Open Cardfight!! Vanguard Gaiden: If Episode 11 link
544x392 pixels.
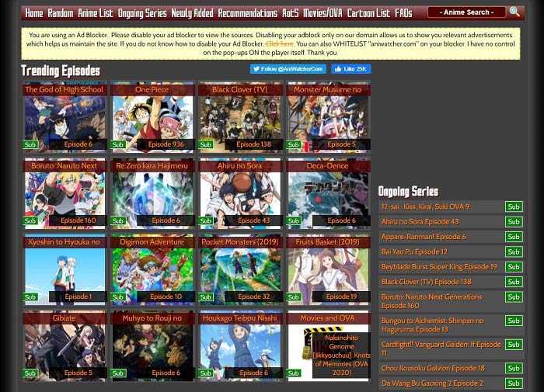click(x=441, y=349)
